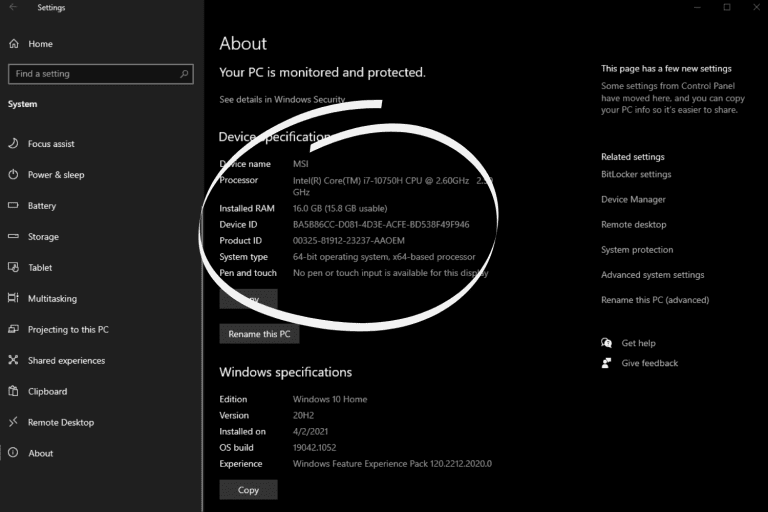Open BitLocker settings link

636,175
